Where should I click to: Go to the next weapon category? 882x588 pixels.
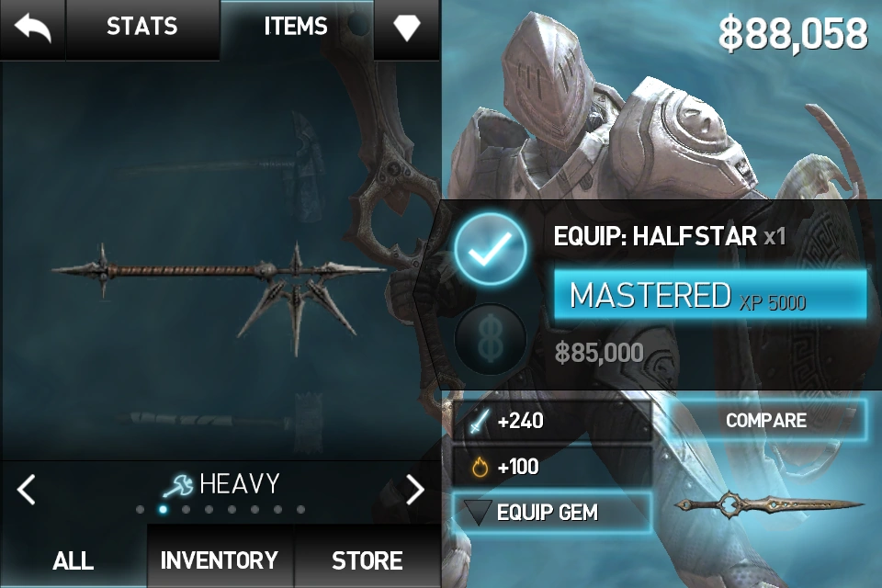415,489
